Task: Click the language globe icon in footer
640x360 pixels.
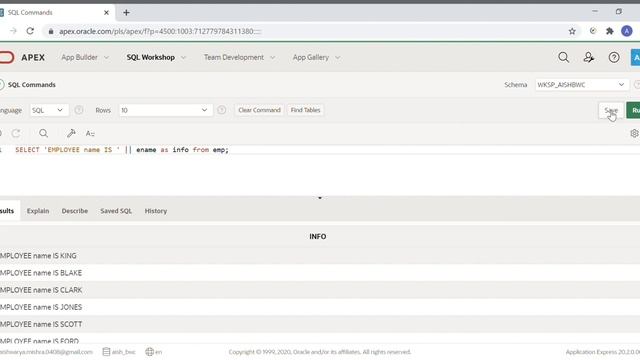Action: pyautogui.click(x=149, y=351)
